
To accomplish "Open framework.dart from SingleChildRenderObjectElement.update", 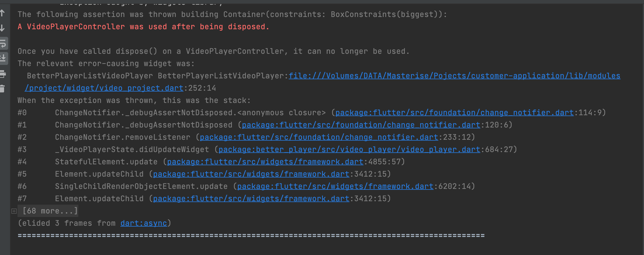I will click(x=335, y=186).
